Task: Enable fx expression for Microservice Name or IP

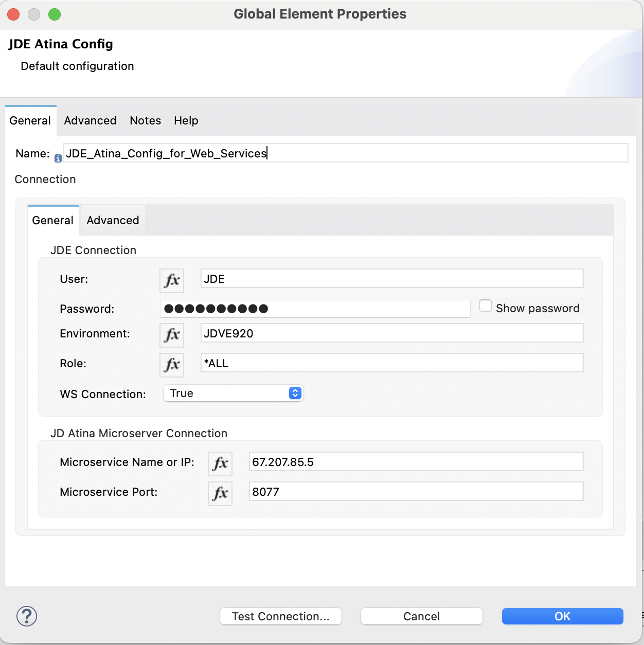Action: click(220, 463)
